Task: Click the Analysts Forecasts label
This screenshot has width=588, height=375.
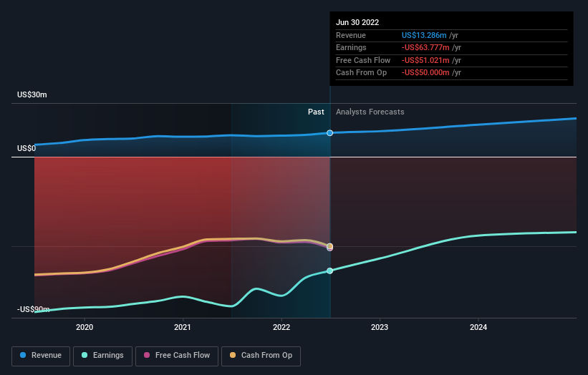Action: click(370, 112)
